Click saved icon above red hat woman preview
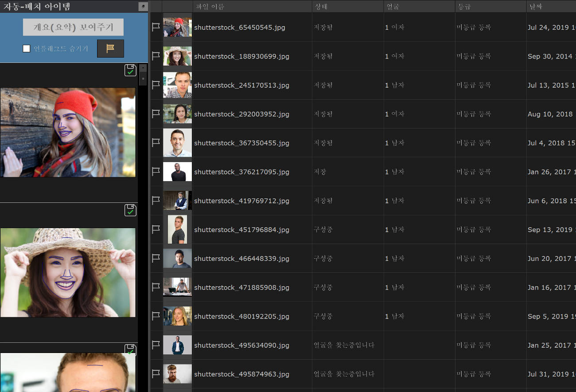This screenshot has width=576, height=392. point(130,70)
